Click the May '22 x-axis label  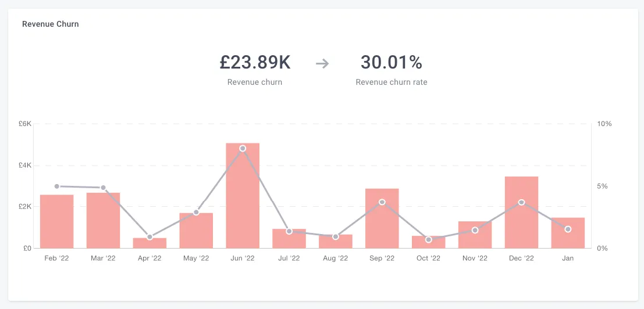[196, 258]
